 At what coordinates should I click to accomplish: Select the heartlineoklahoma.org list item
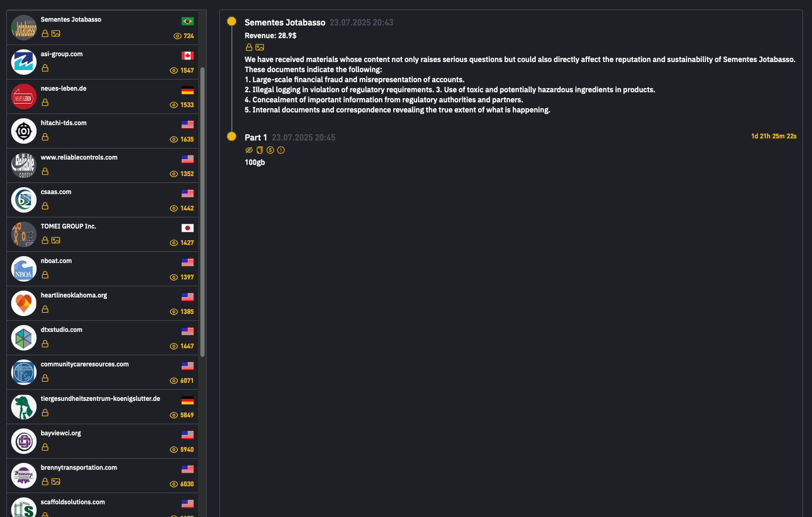[103, 303]
